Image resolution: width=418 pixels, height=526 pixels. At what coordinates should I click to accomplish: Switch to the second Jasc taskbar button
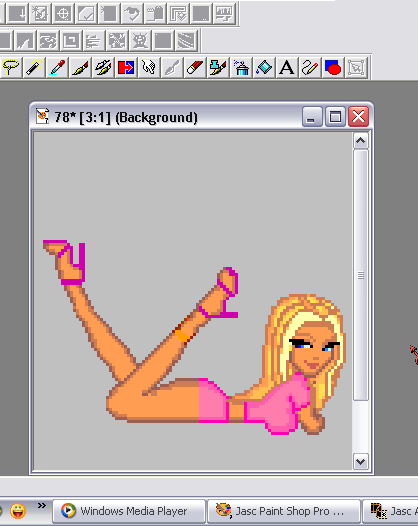(390, 511)
